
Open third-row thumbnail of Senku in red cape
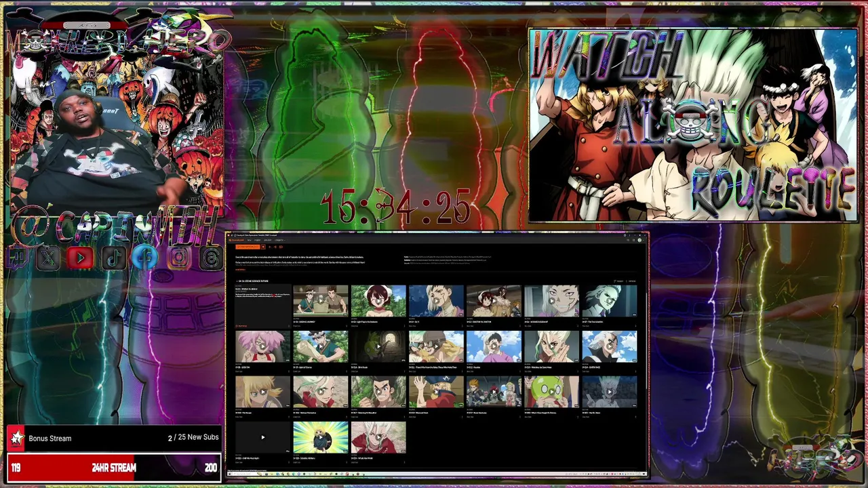(x=320, y=392)
